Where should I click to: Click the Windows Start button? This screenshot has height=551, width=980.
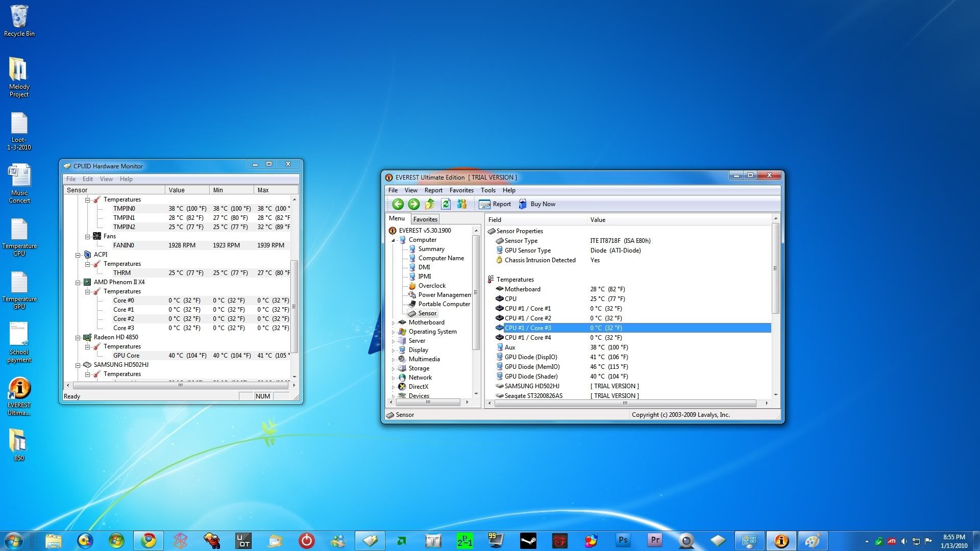(x=14, y=540)
